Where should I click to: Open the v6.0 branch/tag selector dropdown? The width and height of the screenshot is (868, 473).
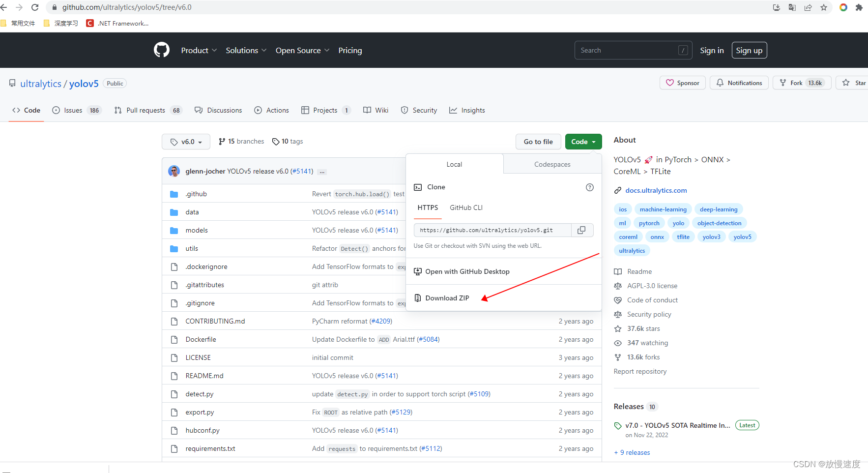coord(186,142)
